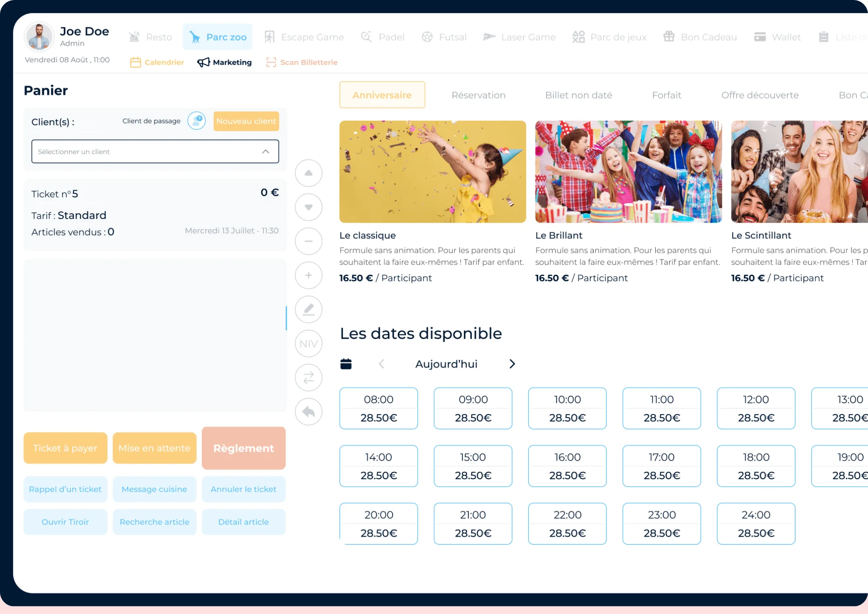
Task: Select Le classique birthday package image
Action: click(x=433, y=172)
